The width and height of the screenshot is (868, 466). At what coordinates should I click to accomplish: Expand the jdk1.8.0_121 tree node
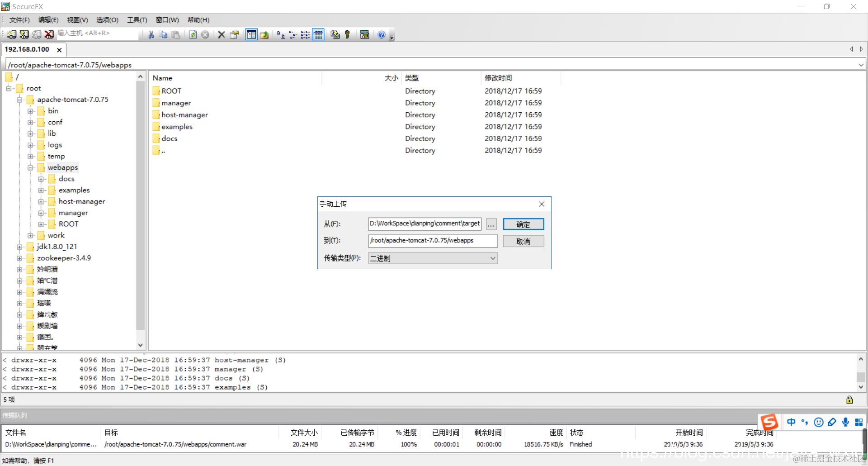point(20,247)
